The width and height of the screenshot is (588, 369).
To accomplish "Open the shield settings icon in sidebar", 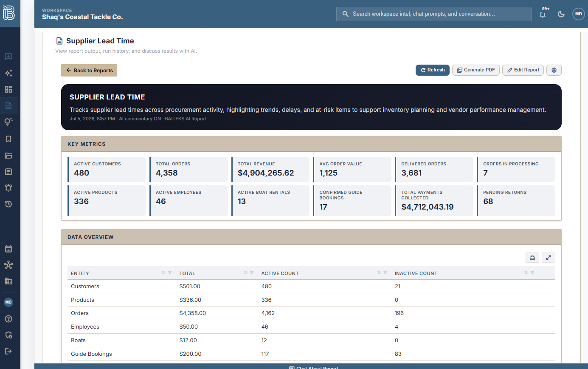I will [x=8, y=335].
